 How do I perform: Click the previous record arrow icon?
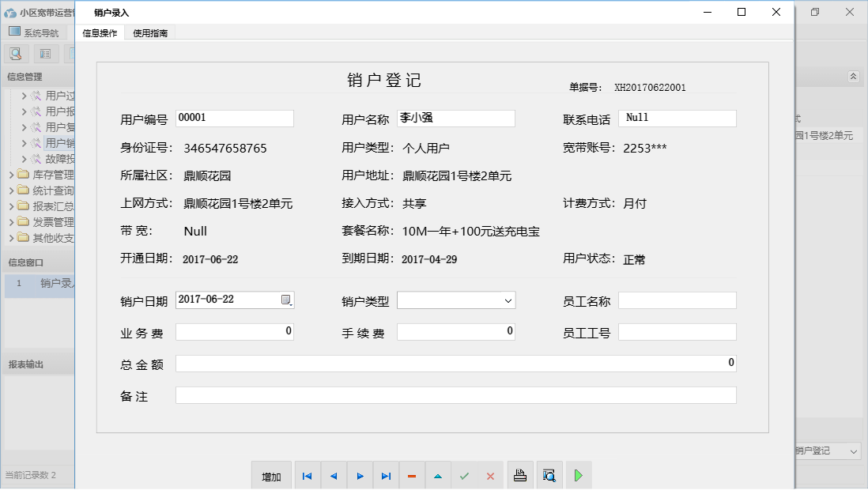[333, 475]
